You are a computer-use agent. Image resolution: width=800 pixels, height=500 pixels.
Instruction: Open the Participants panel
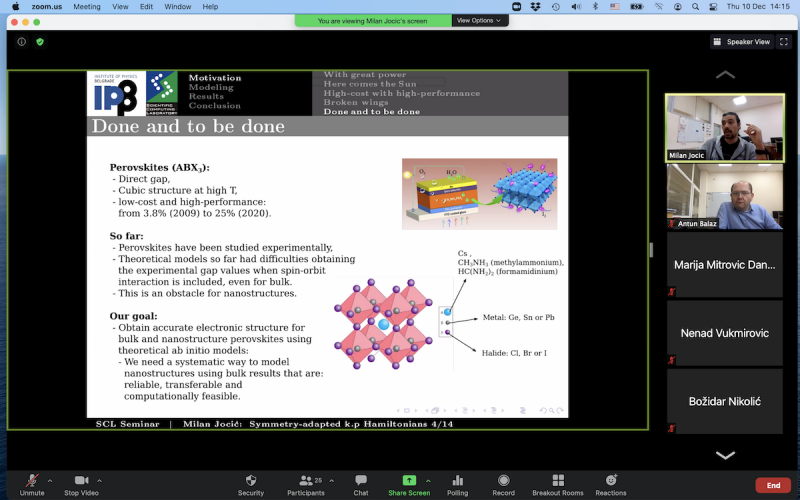[x=306, y=485]
